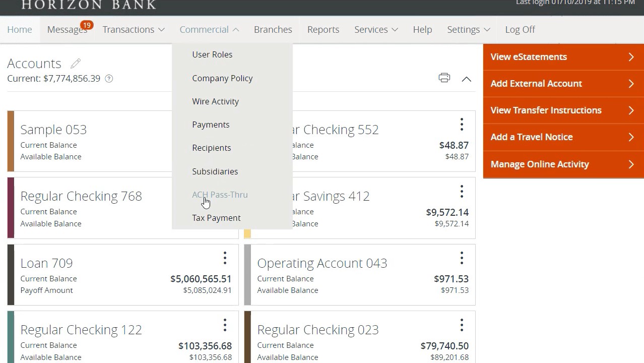Click the printer icon above the accounts
This screenshot has height=363, width=644.
(x=444, y=78)
